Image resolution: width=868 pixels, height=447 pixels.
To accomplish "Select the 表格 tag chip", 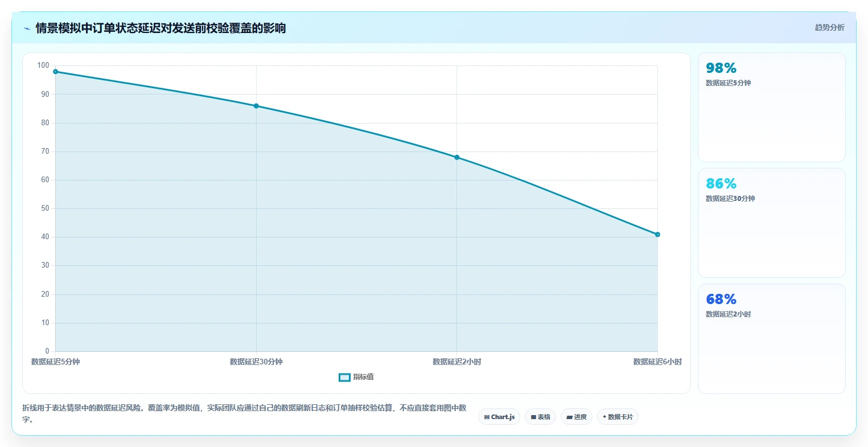I will [540, 417].
